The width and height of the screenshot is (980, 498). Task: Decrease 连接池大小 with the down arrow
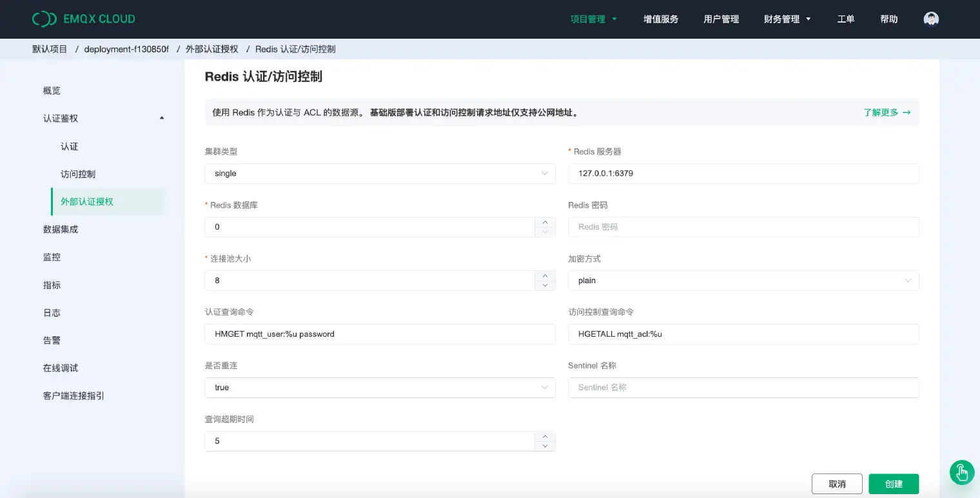[x=545, y=285]
